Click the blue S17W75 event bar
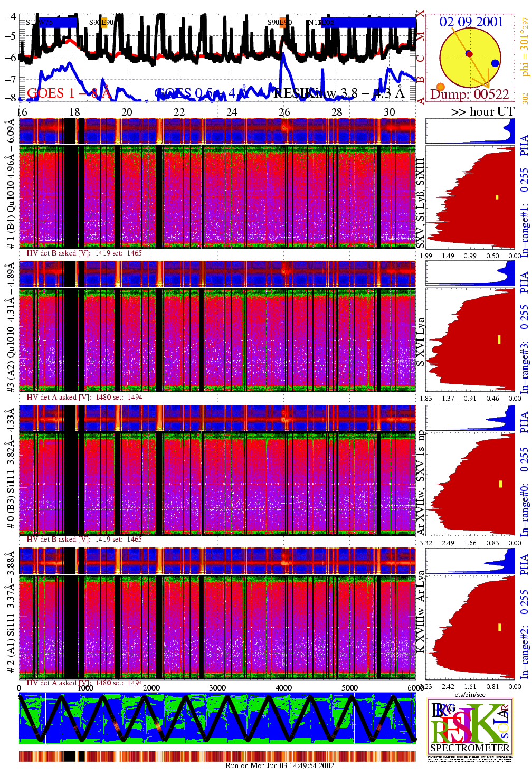Viewport: 532px width, 775px height. click(x=53, y=23)
